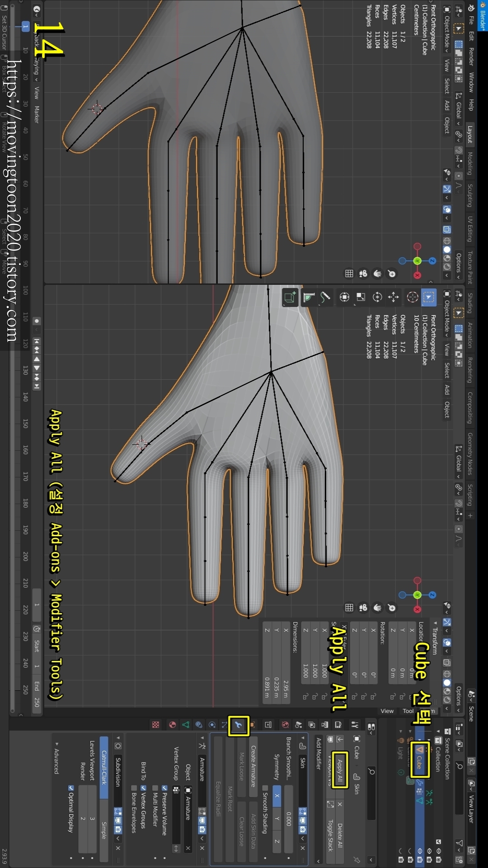Open the World Properties tab icon
Image resolution: width=488 pixels, height=868 pixels.
285,725
